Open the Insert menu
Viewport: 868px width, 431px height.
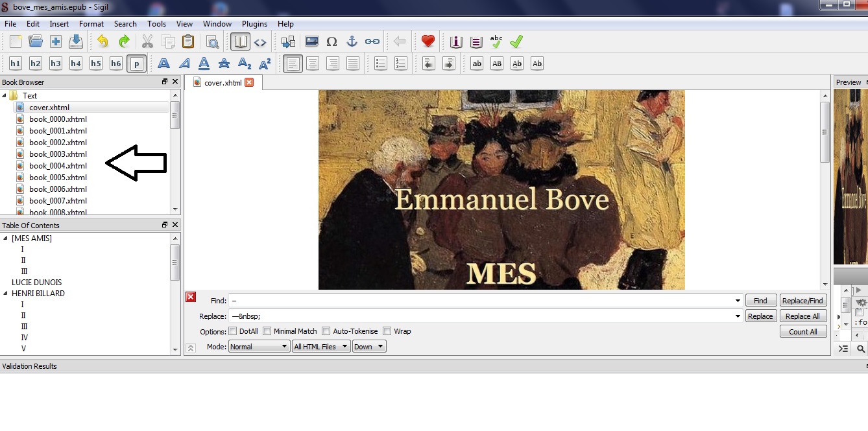click(x=59, y=24)
